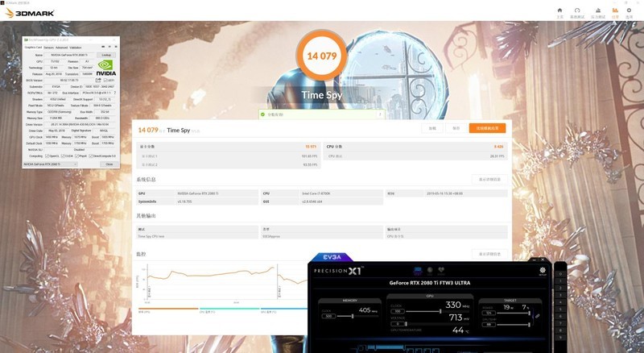Select profile slot 9 in Precision X1 sidebar
The image size is (644, 353).
(x=560, y=338)
